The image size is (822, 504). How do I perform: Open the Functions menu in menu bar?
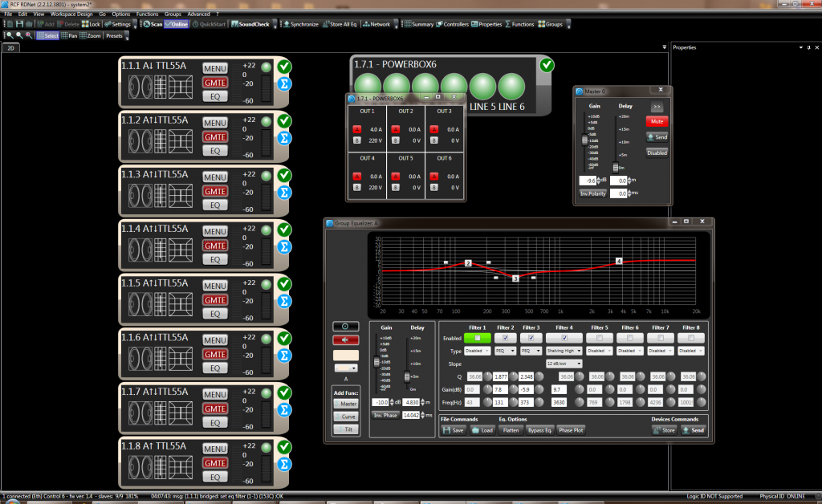tap(147, 14)
